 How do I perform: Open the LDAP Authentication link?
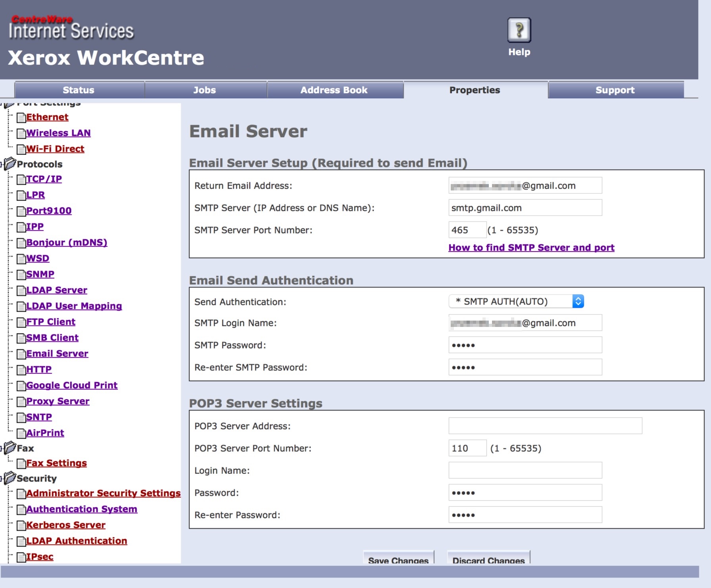point(77,541)
